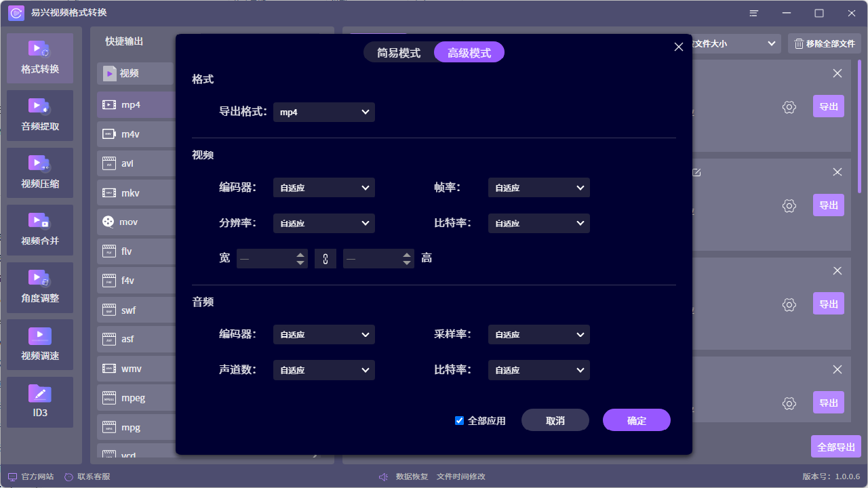Image resolution: width=868 pixels, height=488 pixels.
Task: Click the settings gear on the first file
Action: (789, 107)
